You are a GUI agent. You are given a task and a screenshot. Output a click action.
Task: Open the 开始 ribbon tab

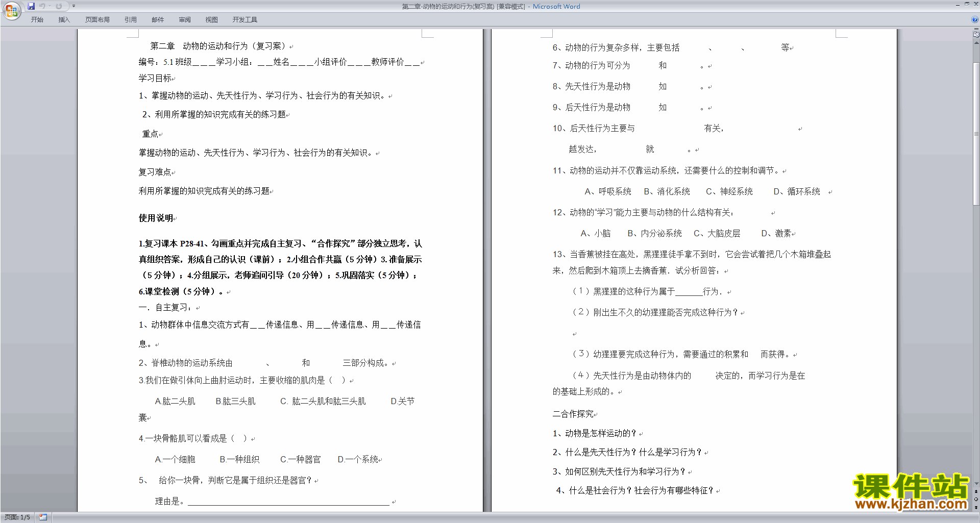coord(37,19)
